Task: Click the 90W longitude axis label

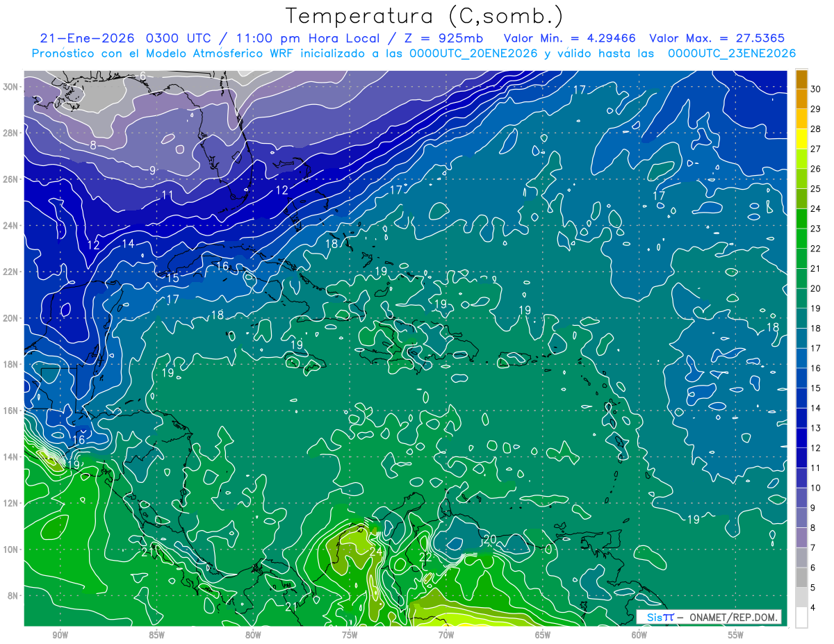Action: click(60, 635)
